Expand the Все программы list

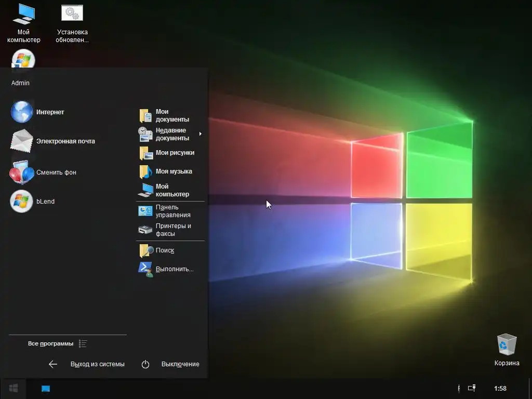[50, 344]
